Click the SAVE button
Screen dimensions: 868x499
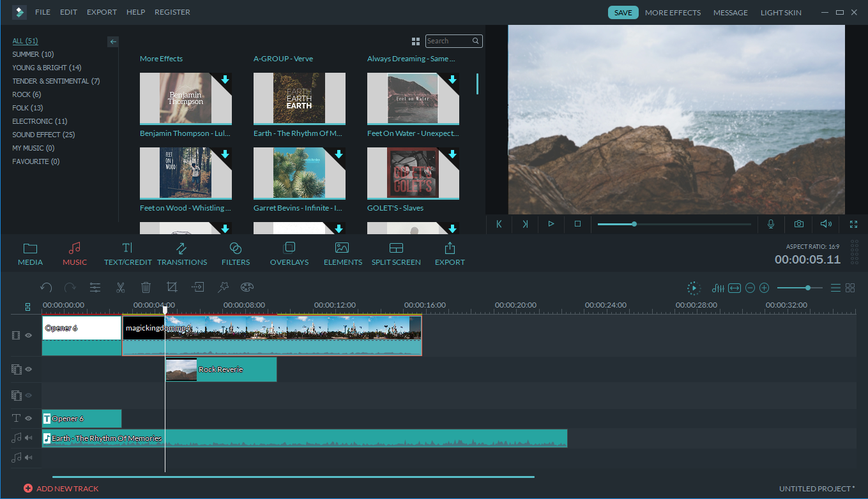[623, 11]
